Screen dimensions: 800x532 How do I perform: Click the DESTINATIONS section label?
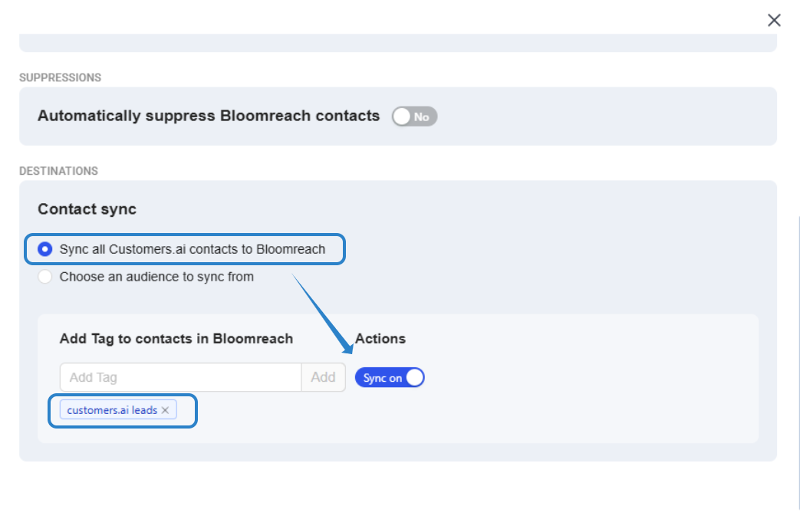point(58,171)
